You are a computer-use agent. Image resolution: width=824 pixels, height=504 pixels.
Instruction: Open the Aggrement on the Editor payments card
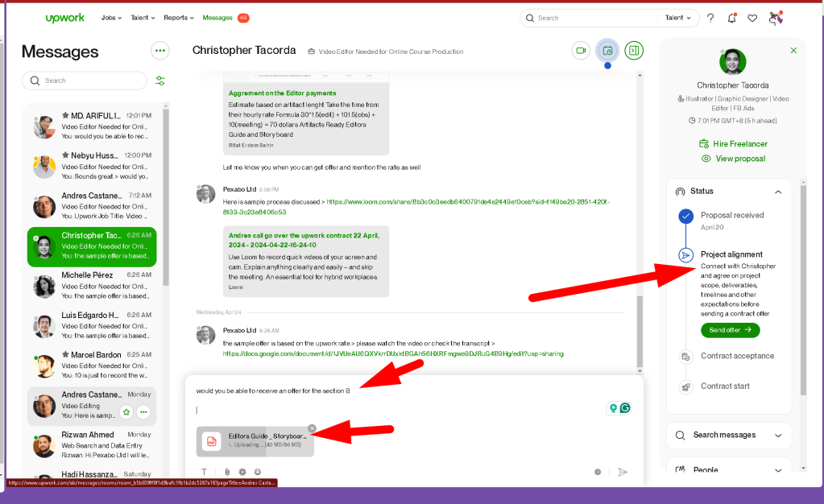306,118
